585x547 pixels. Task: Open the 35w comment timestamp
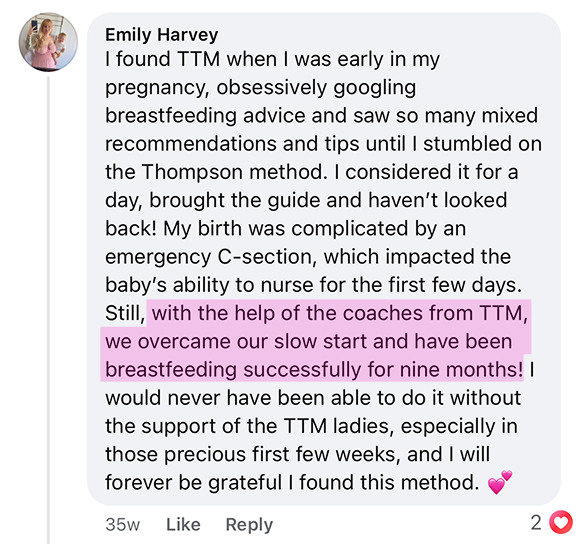[122, 524]
